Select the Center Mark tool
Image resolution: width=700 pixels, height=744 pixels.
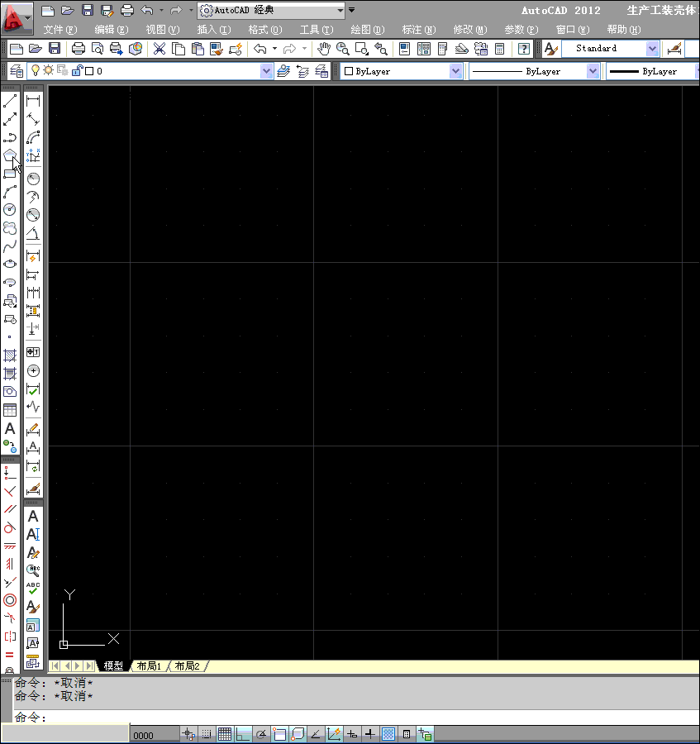point(33,371)
